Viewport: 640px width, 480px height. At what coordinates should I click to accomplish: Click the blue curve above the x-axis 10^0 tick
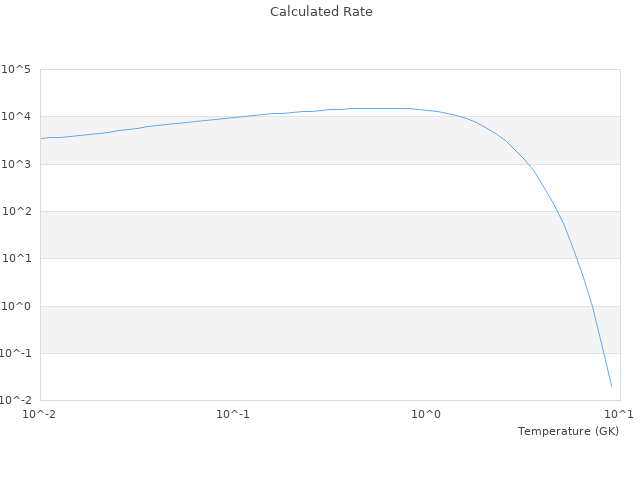tap(427, 110)
